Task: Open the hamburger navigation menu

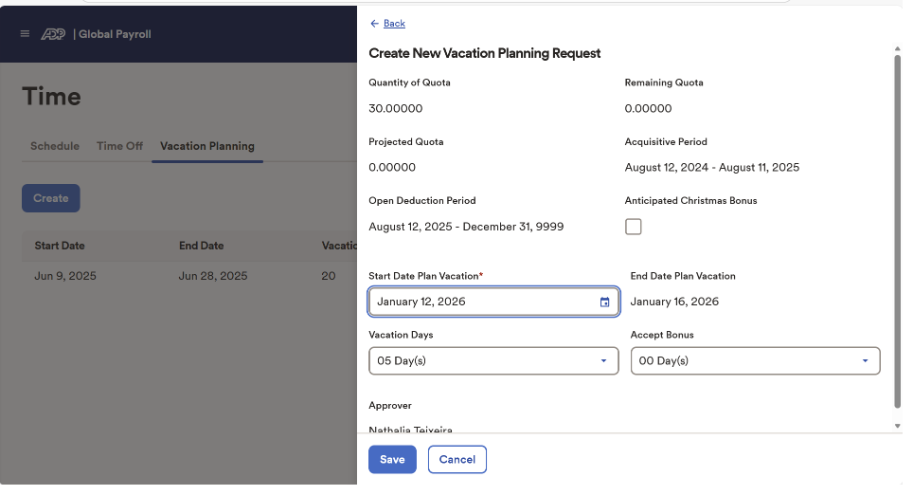Action: coord(25,34)
